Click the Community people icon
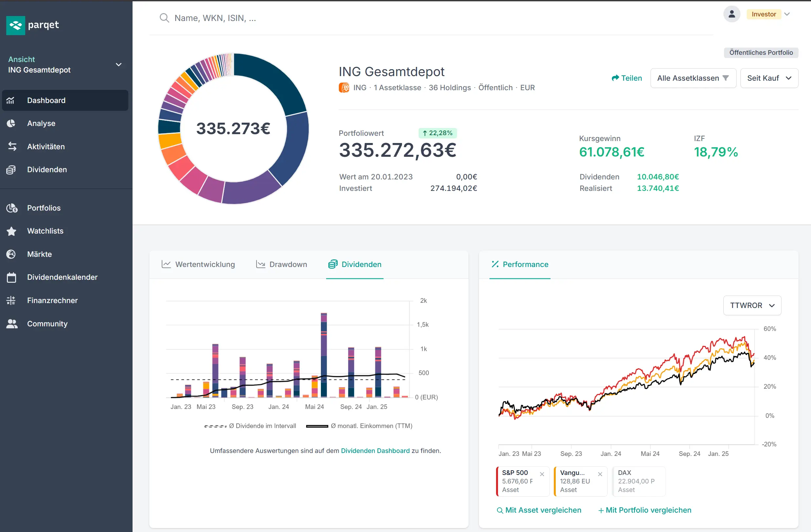The image size is (811, 532). pyautogui.click(x=12, y=323)
